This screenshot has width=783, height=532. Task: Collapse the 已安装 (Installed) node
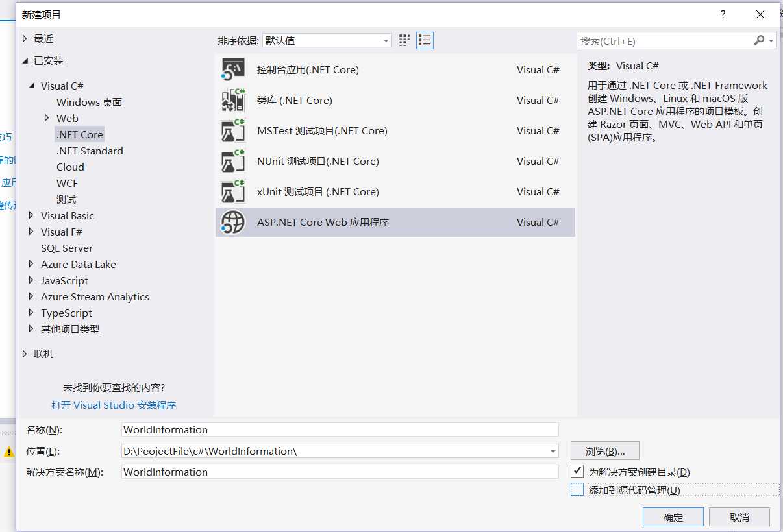point(25,60)
